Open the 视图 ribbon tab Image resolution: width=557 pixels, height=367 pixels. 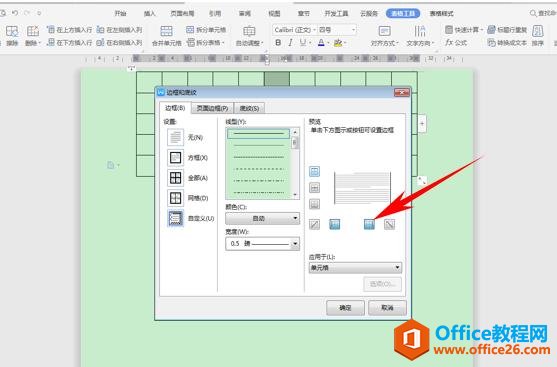[x=274, y=14]
